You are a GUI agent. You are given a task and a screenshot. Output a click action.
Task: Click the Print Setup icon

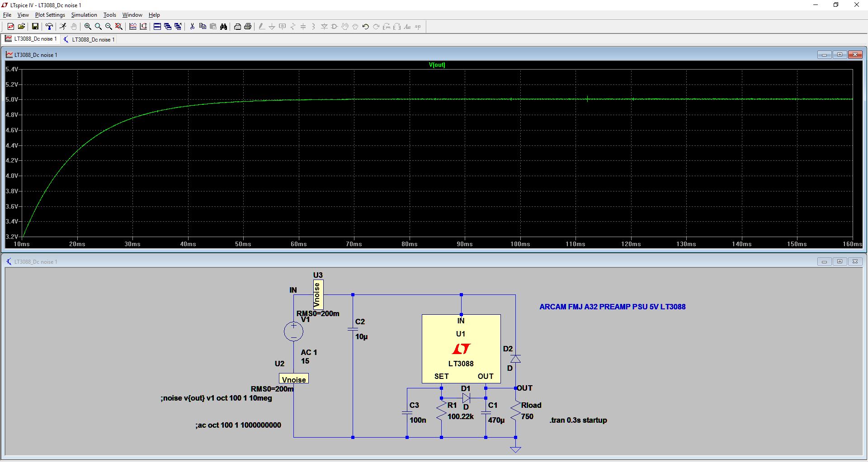pyautogui.click(x=237, y=27)
